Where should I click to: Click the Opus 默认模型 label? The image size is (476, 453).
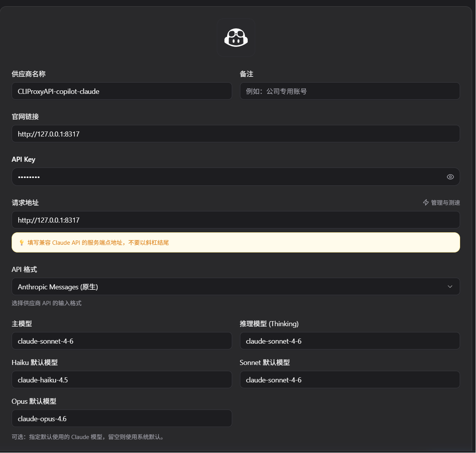coord(34,401)
